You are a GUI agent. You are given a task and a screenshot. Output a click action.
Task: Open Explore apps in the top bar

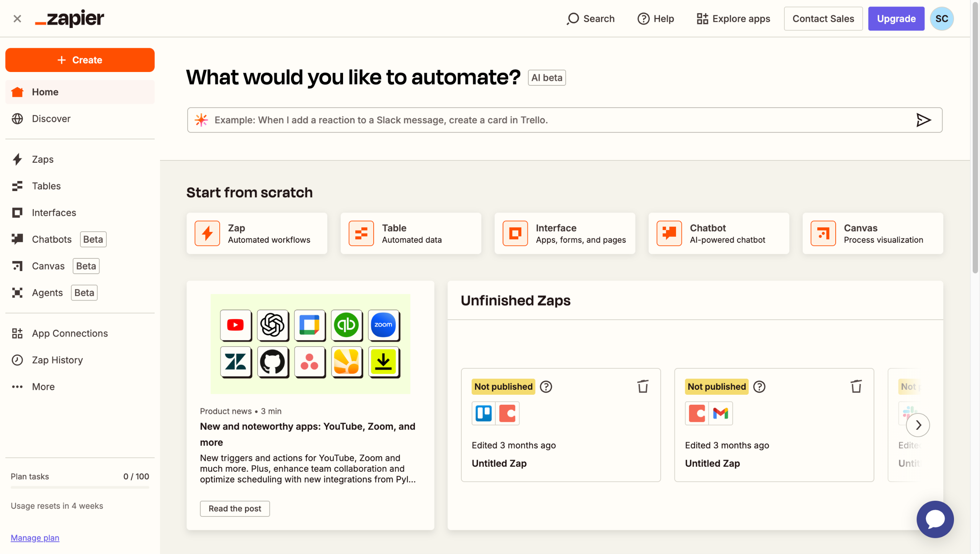coord(733,18)
